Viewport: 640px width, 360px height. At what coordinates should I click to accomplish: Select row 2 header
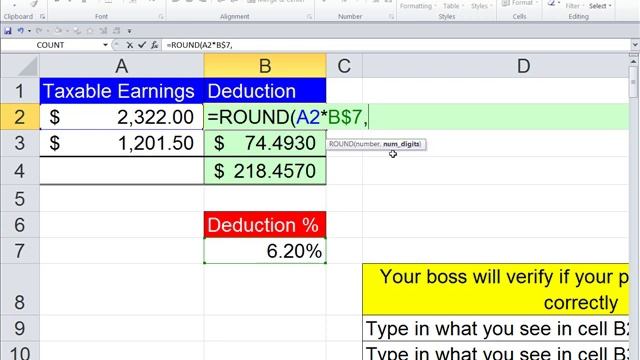click(20, 117)
